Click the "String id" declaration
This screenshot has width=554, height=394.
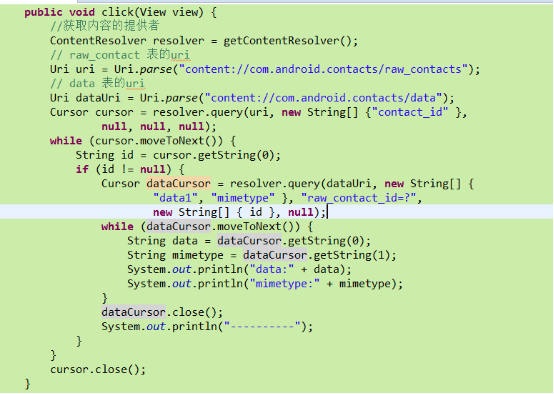tap(105, 155)
